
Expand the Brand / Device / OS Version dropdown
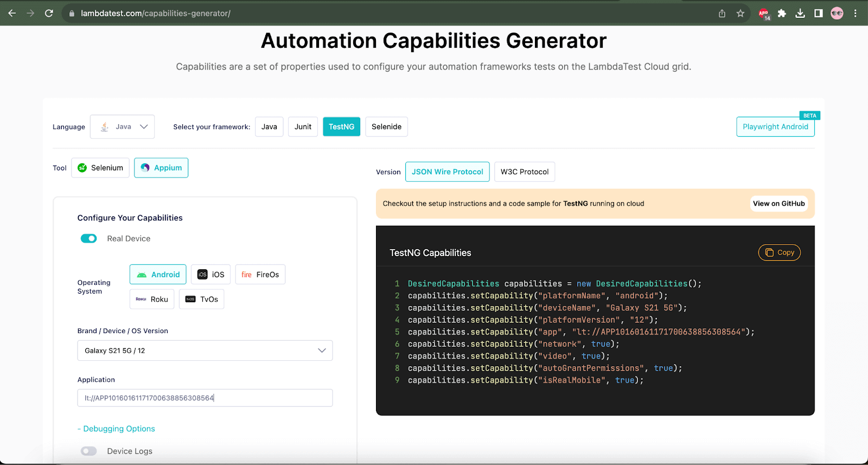[205, 351]
